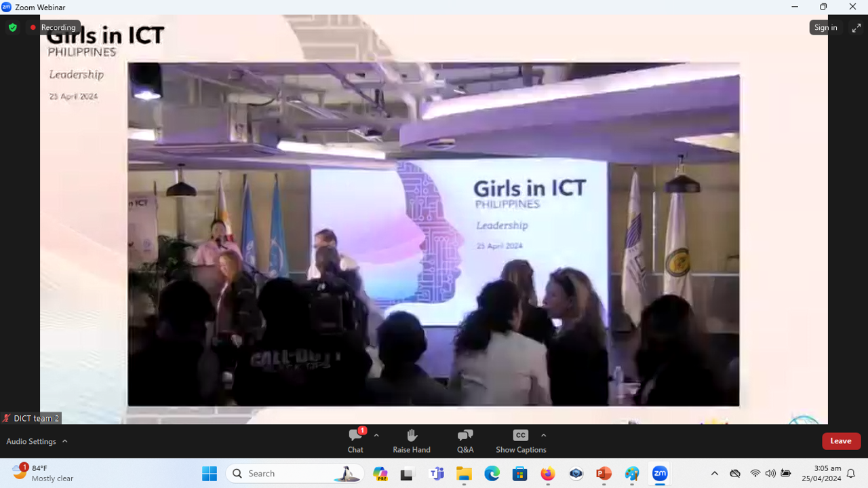
Task: Open PowerPoint from the taskbar
Action: click(x=604, y=474)
